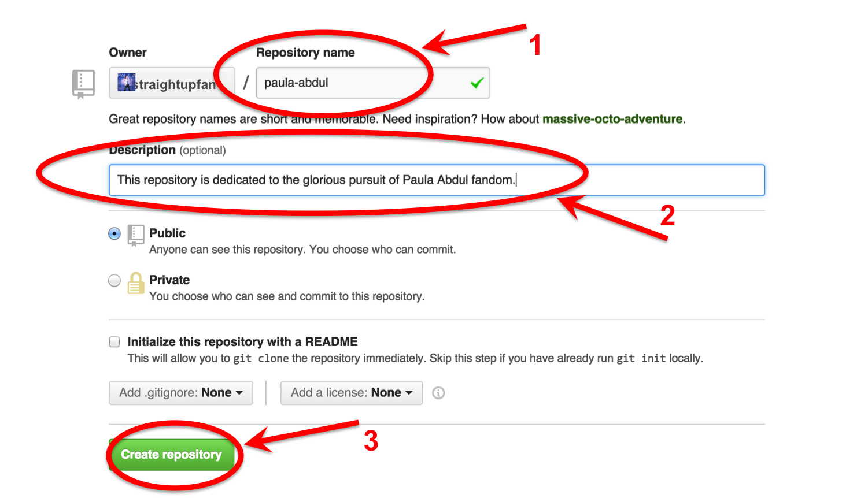The image size is (868, 498).
Task: Enable the Initialize with a README checkbox
Action: point(114,342)
